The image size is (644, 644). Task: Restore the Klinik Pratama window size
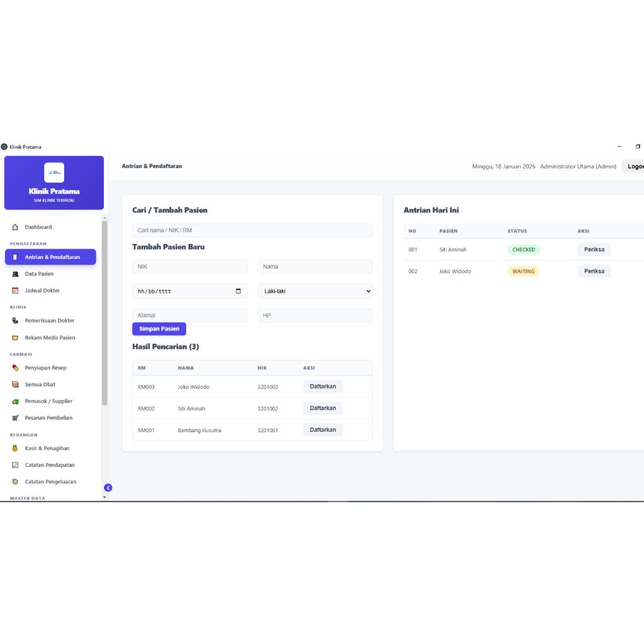click(638, 147)
